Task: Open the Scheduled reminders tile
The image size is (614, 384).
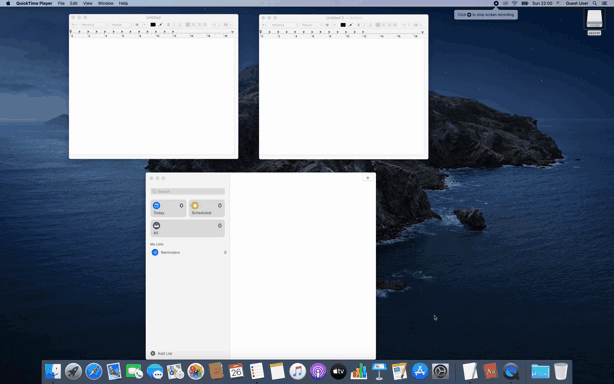Action: 206,208
